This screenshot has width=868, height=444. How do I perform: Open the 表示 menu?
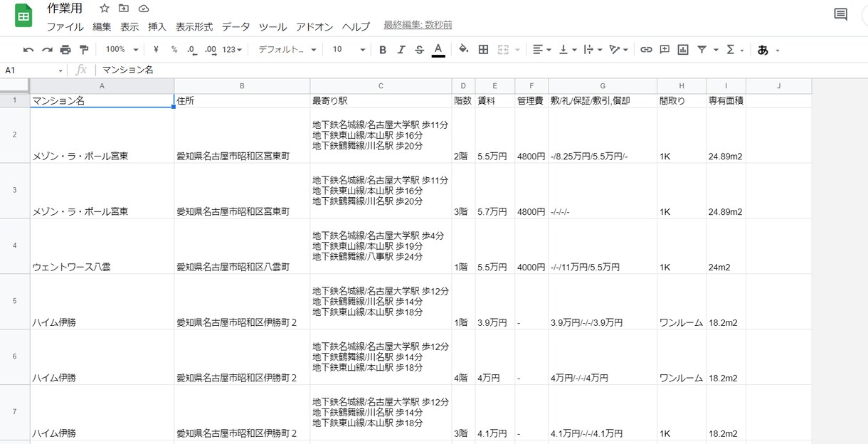tap(129, 26)
